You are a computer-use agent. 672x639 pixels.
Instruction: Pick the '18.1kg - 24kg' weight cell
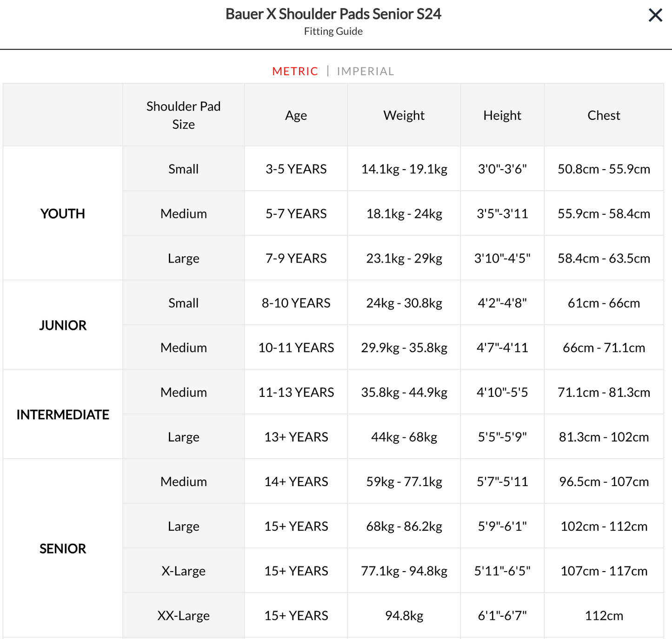(404, 214)
